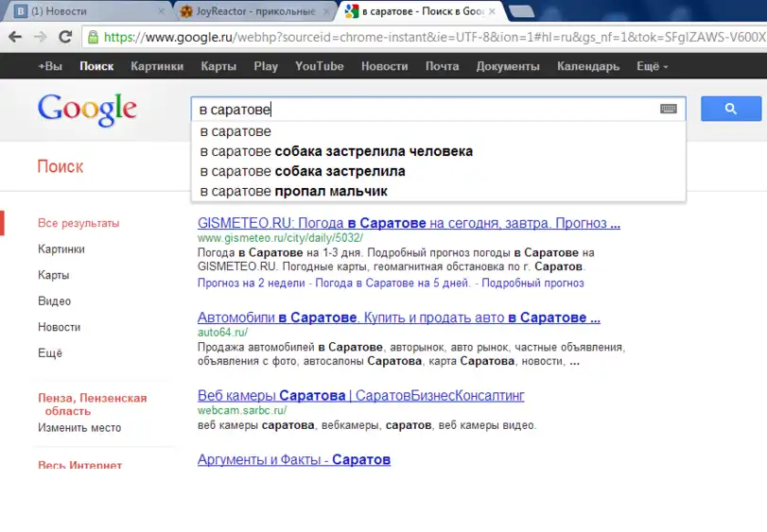The height and width of the screenshot is (532, 767).
Task: Expand Ещё in the left sidebar
Action: (x=50, y=353)
